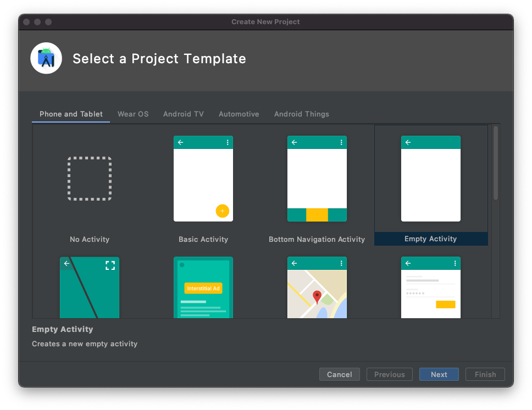Choose the Basic Activity template preview
532x410 pixels.
pos(203,179)
